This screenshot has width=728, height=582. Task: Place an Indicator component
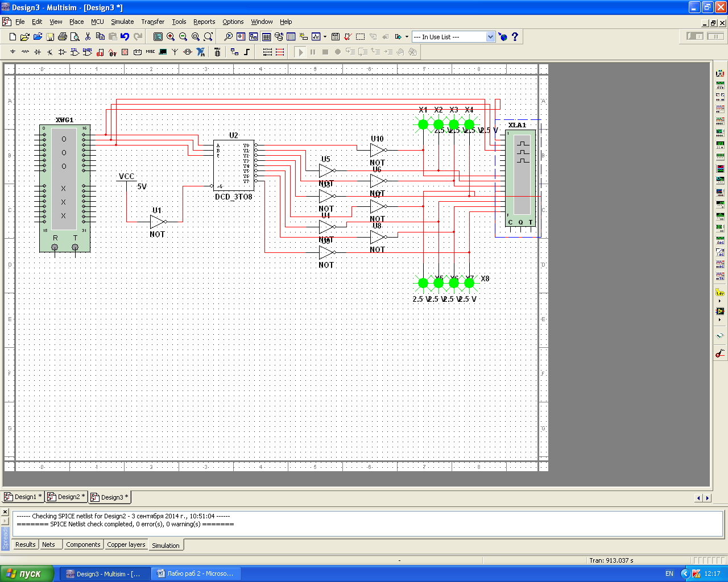pos(125,52)
